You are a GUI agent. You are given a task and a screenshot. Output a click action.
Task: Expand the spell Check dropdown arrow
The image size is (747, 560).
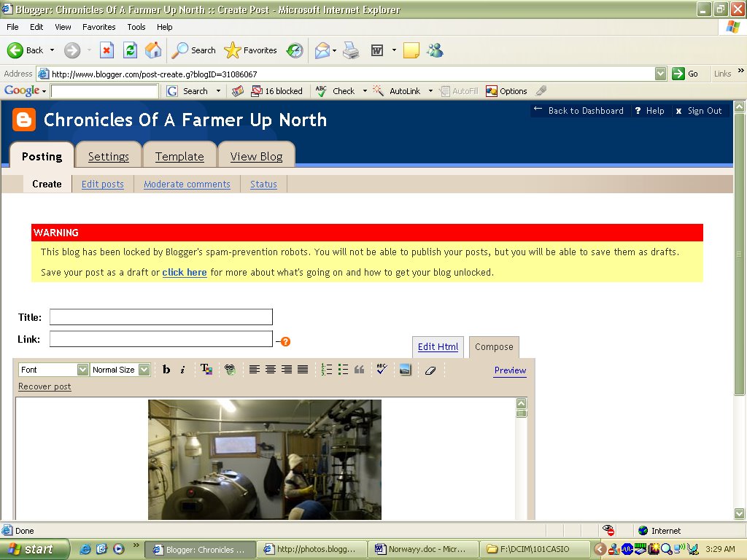[365, 91]
